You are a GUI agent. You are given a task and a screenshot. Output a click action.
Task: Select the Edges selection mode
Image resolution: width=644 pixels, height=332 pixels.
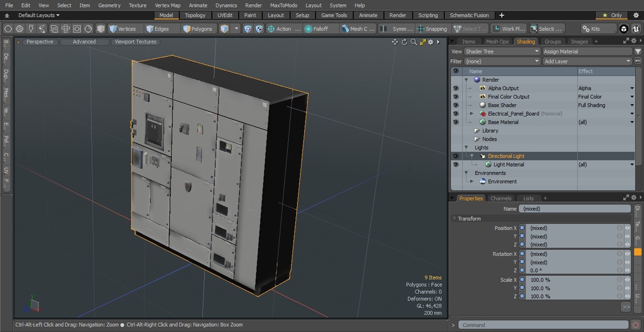[158, 29]
